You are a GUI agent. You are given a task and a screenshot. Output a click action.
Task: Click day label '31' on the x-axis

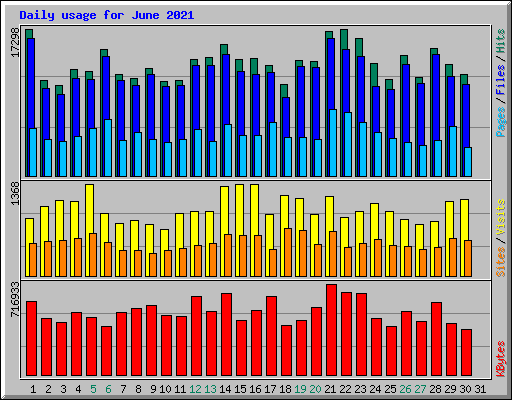coord(480,389)
